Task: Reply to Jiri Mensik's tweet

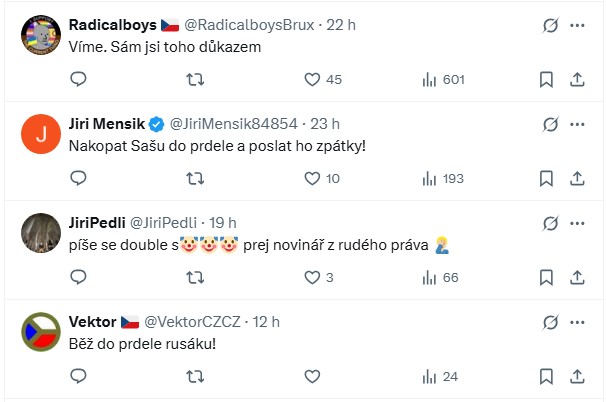Action: pyautogui.click(x=79, y=178)
